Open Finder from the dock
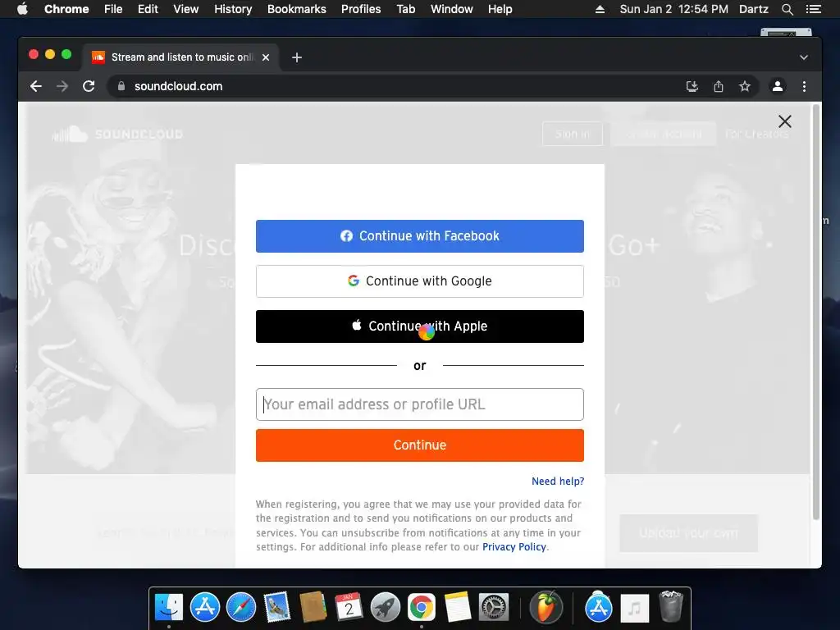This screenshot has width=840, height=630. 169,608
